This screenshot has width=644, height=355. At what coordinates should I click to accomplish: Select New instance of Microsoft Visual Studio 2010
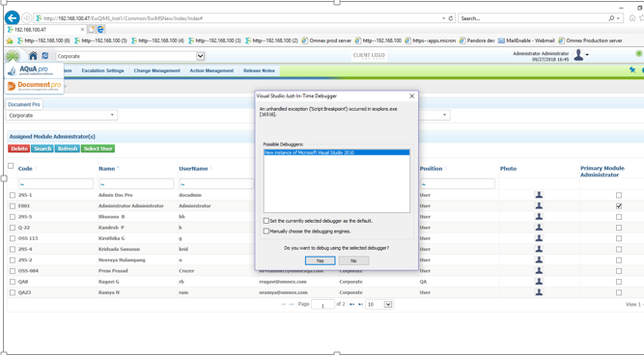pyautogui.click(x=336, y=152)
